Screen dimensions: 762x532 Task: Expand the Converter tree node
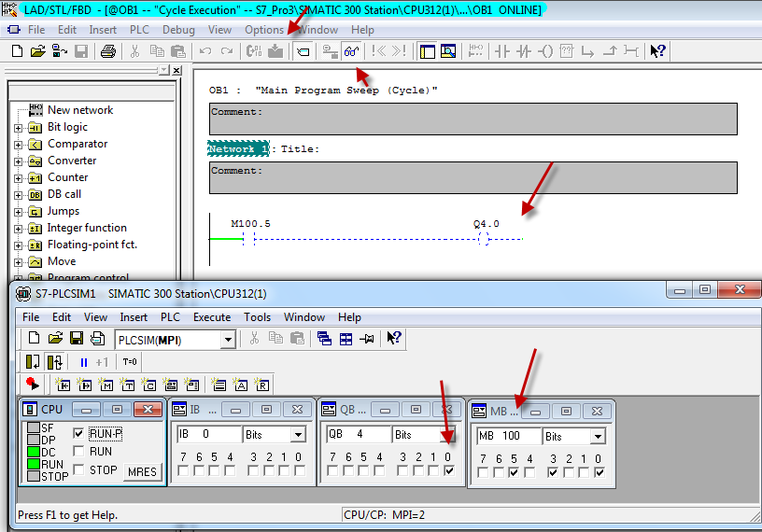click(19, 161)
